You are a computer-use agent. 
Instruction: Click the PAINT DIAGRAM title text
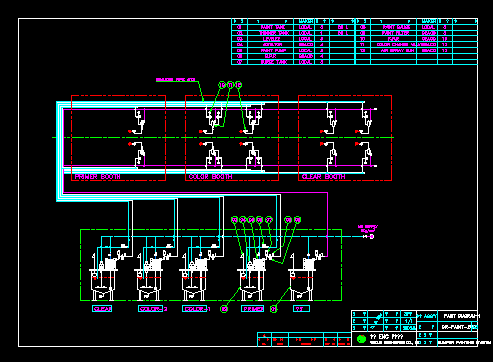[x=461, y=316]
